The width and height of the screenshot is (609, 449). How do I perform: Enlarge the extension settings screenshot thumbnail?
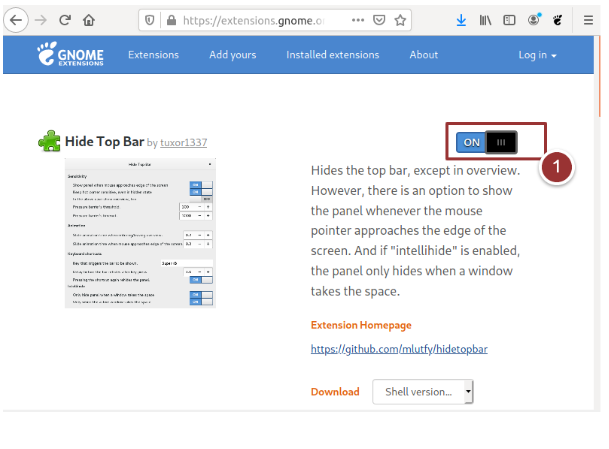click(140, 233)
